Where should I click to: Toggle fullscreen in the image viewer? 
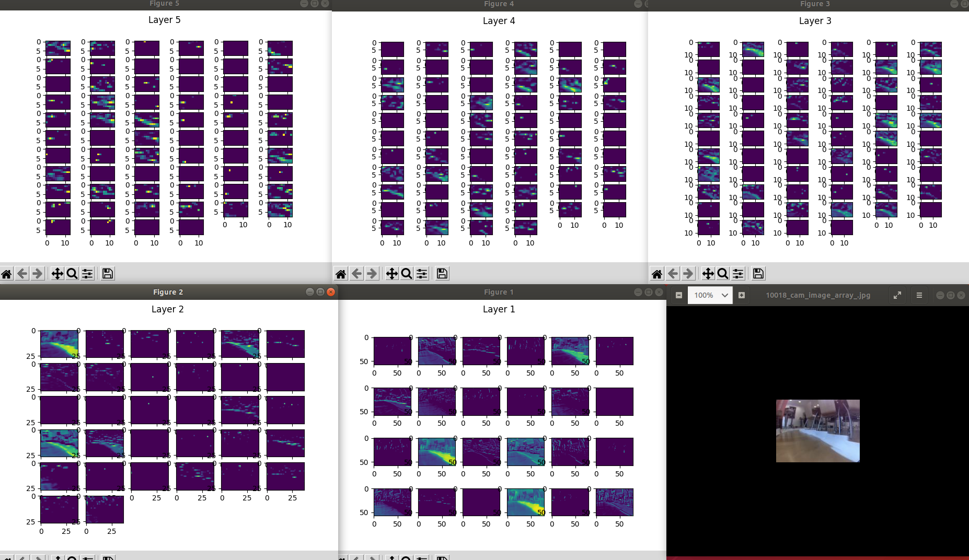point(897,295)
